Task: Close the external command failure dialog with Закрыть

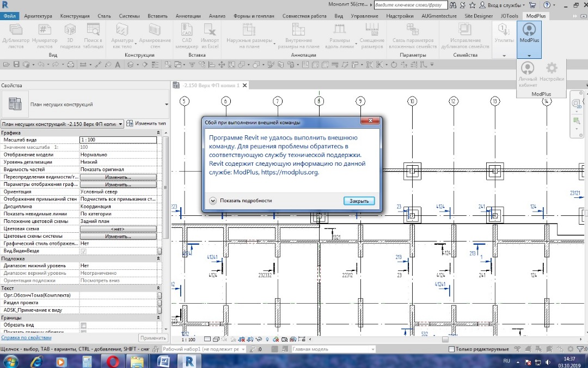Action: point(359,201)
